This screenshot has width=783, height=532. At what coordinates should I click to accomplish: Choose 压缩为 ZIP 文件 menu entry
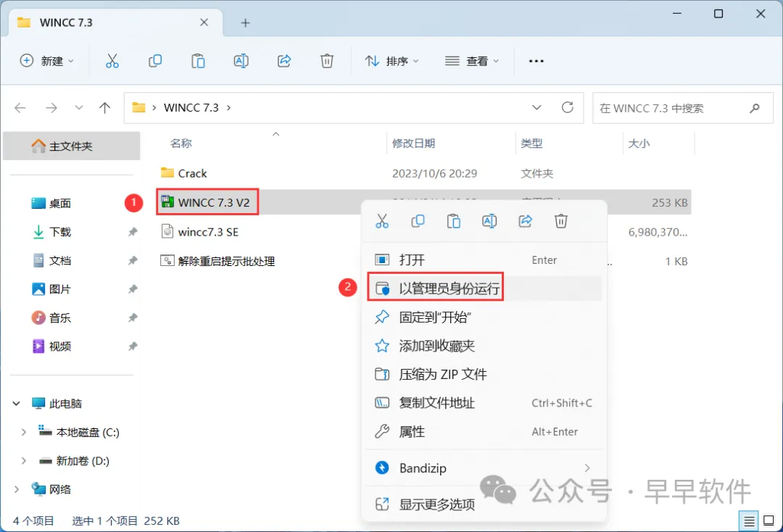click(x=484, y=374)
